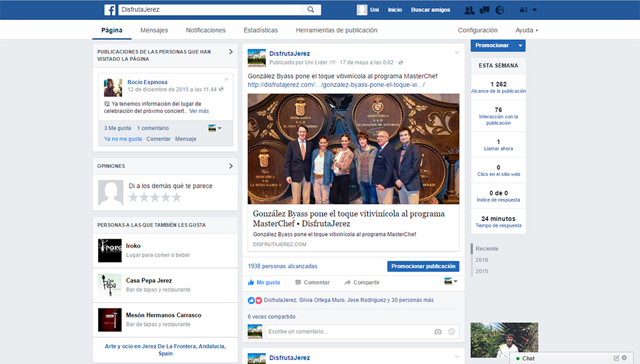Open the notifications globe icon

pos(499,10)
